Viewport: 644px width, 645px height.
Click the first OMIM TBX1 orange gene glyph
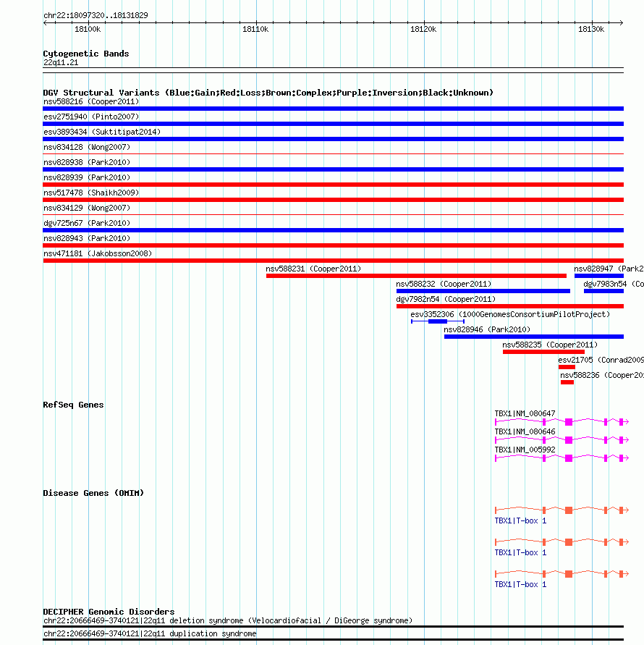tap(562, 510)
